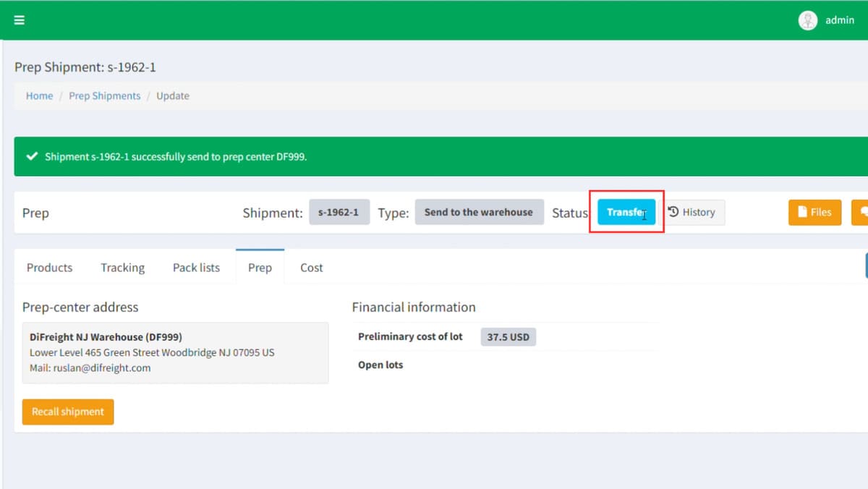The height and width of the screenshot is (489, 868).
Task: Click the document icon on Files button
Action: point(802,212)
